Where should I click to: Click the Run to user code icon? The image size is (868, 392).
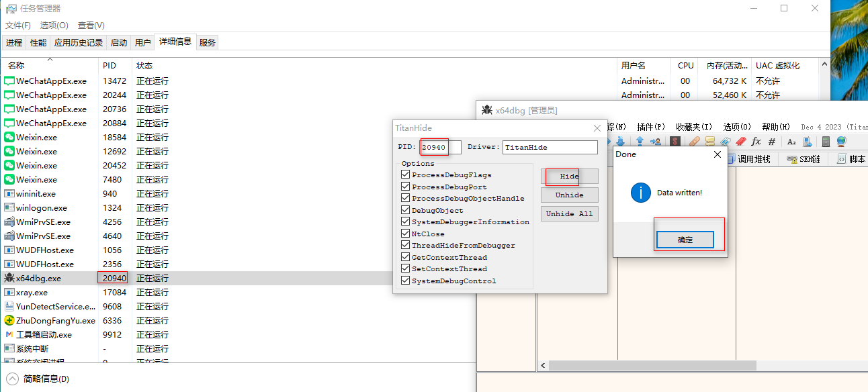pos(656,142)
